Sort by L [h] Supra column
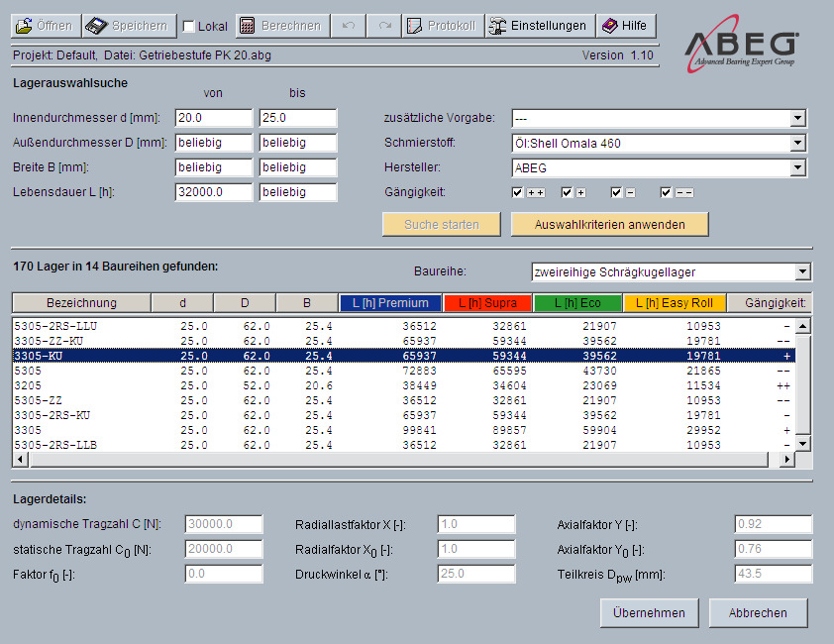 click(487, 303)
